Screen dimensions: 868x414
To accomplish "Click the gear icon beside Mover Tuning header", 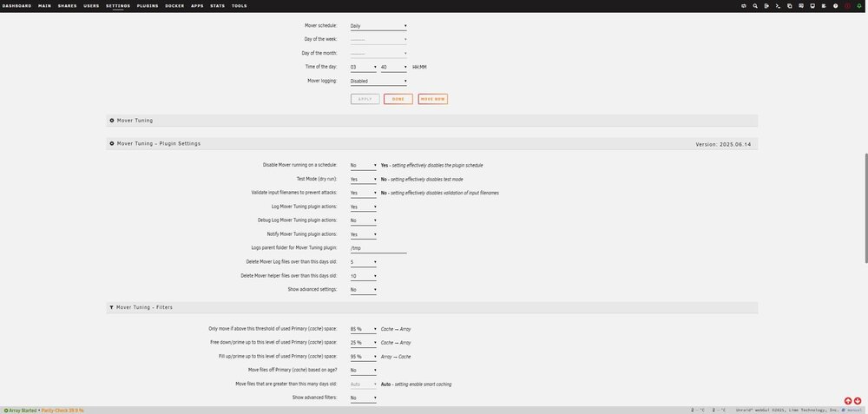I will point(112,120).
